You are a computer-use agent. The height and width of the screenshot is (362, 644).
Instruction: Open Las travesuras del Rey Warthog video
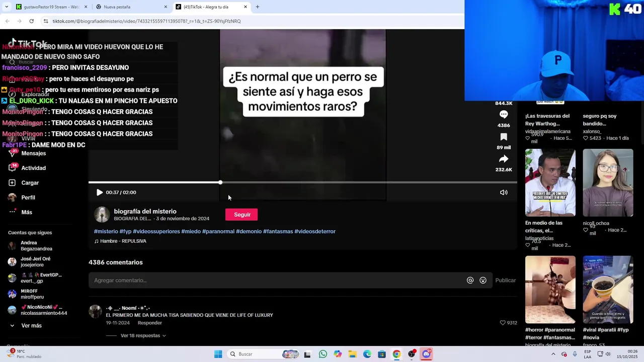click(547, 120)
